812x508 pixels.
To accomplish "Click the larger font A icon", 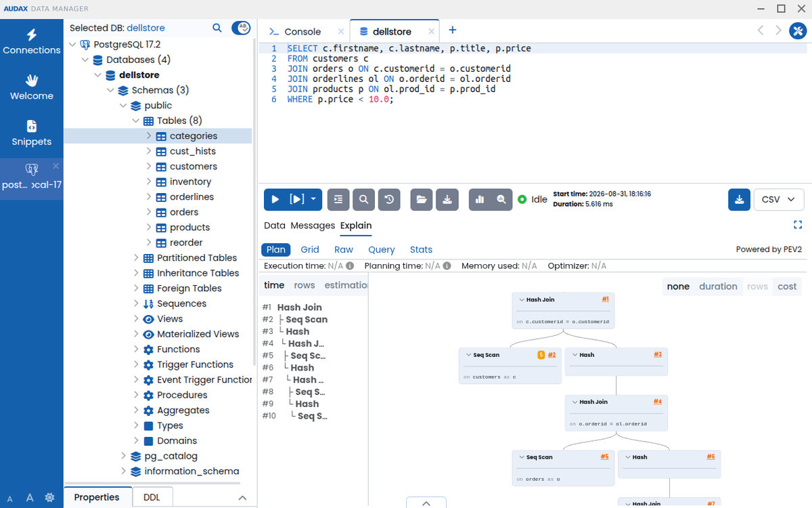I will 30,498.
